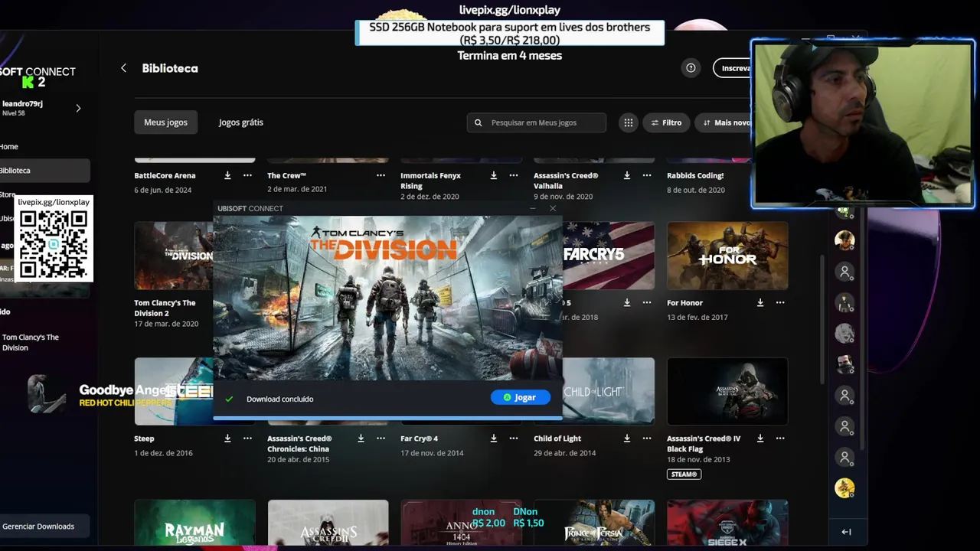Download Far Cry 5

[x=627, y=302]
